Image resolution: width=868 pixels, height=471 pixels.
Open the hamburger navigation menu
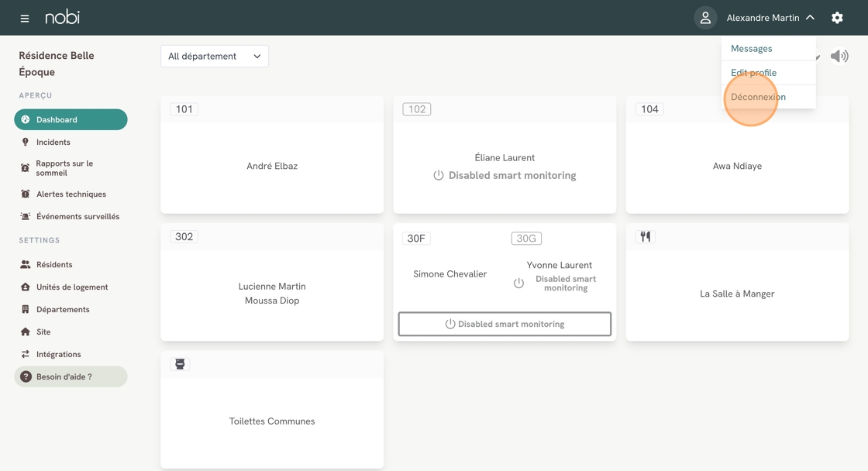[25, 18]
